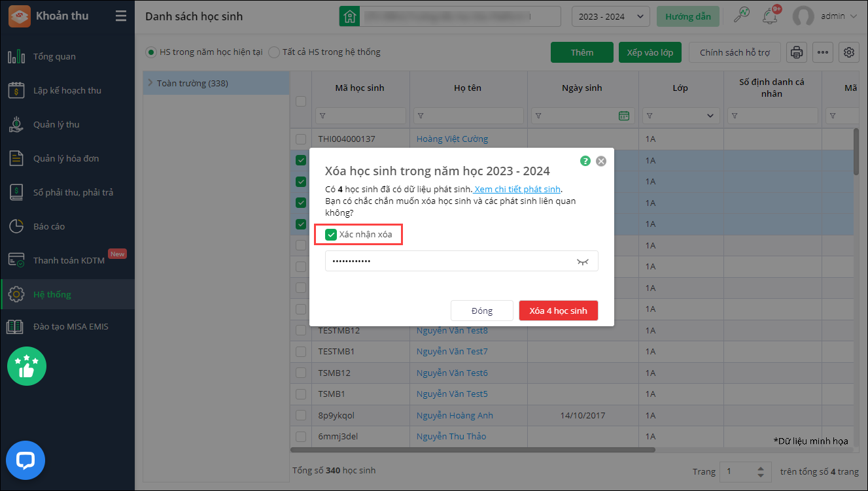This screenshot has height=491, width=868.
Task: Click the horizontal scrollbar below the table
Action: pyautogui.click(x=473, y=449)
